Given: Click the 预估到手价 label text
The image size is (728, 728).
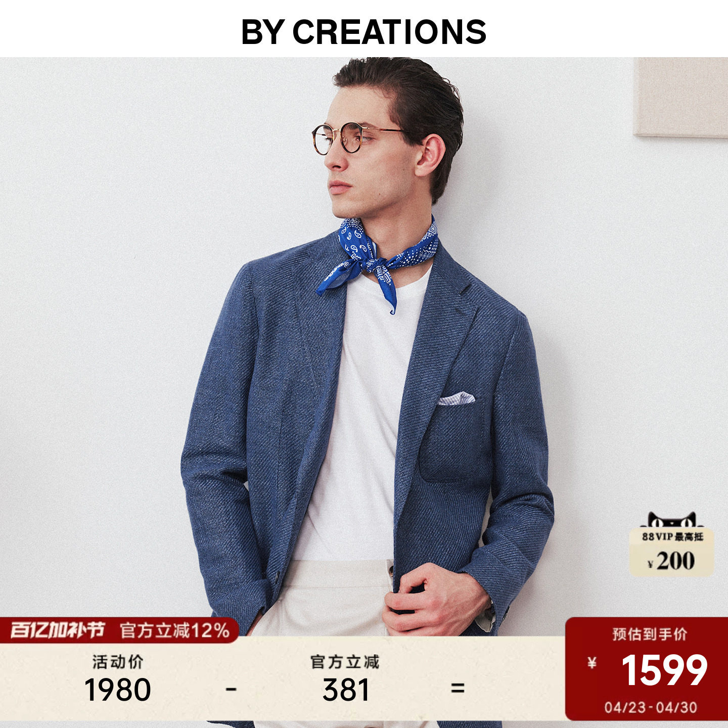Looking at the screenshot, I should (x=650, y=634).
